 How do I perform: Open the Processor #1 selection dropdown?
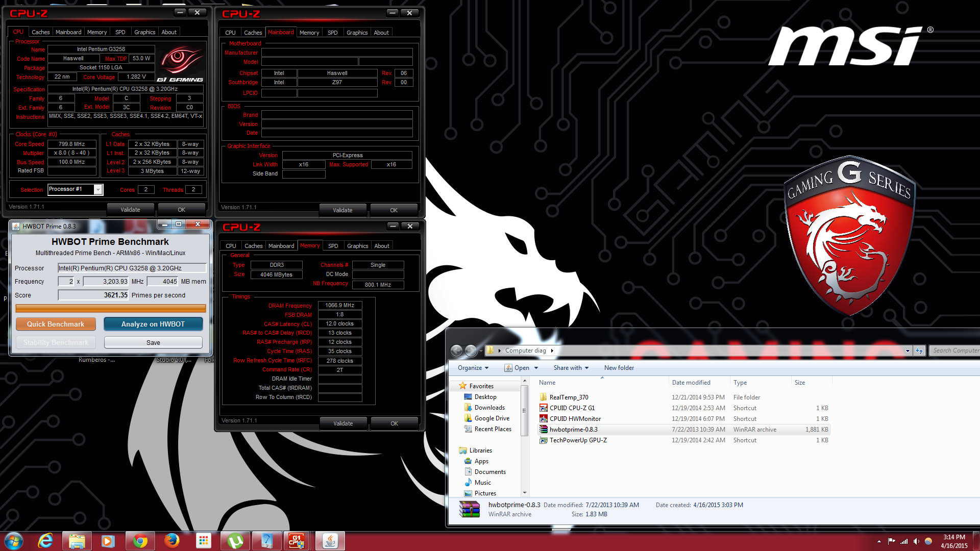(x=98, y=190)
